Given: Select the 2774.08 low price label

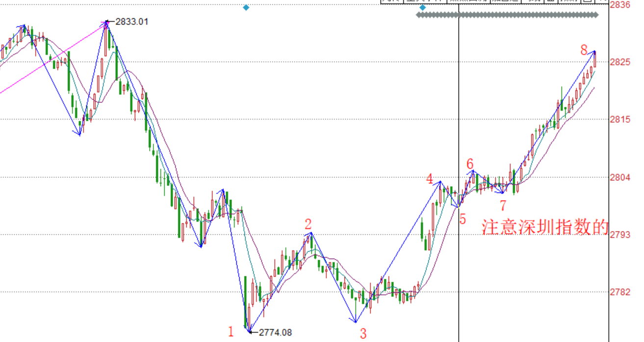Looking at the screenshot, I should (x=275, y=332).
